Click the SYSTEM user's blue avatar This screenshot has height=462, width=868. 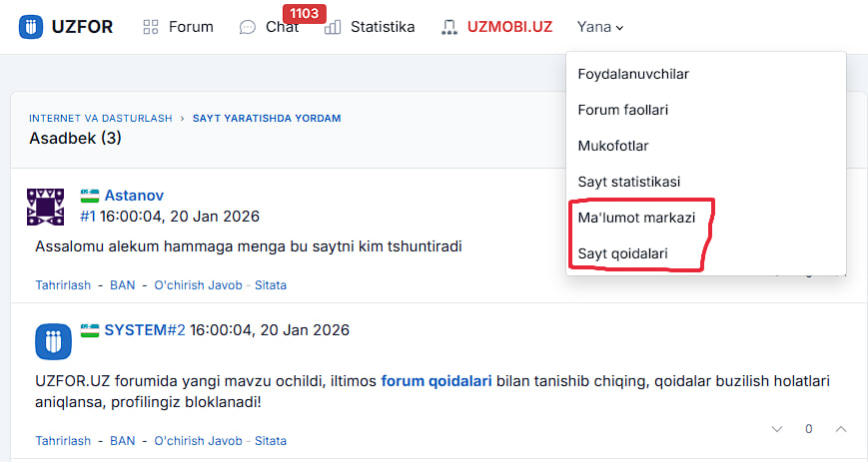53,341
